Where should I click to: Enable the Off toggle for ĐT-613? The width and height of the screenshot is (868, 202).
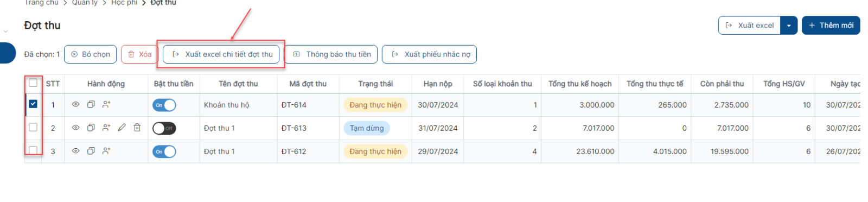coord(164,128)
